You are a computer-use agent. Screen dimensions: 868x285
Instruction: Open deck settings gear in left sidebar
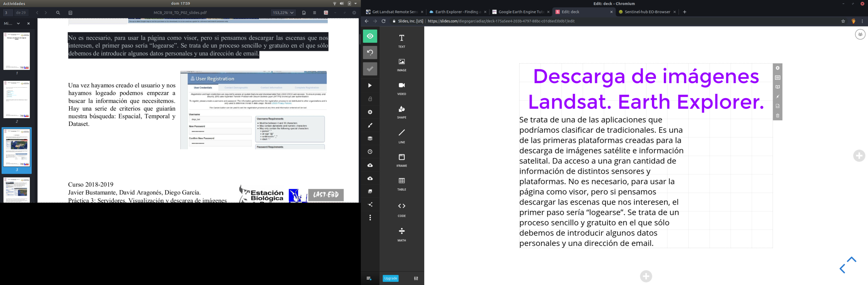pos(370,112)
